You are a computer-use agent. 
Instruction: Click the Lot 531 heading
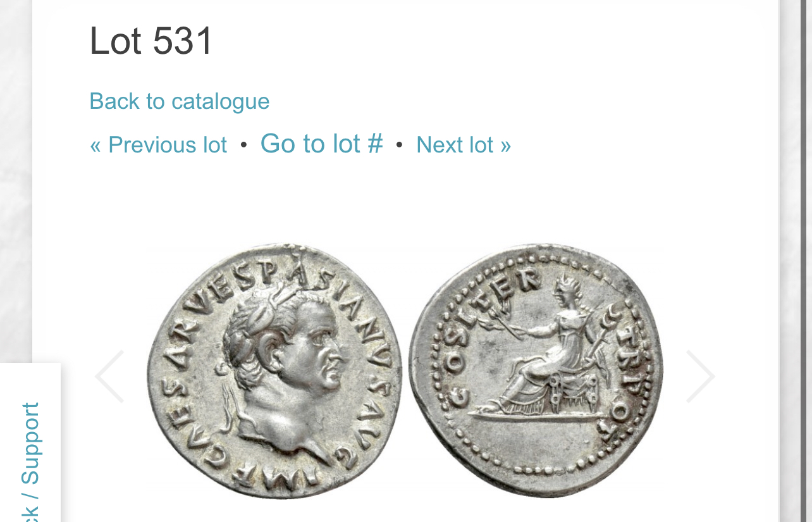[152, 41]
